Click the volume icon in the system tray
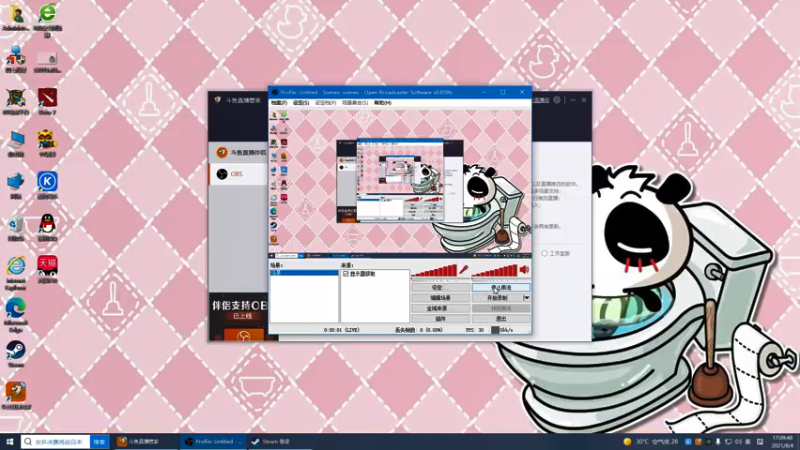The width and height of the screenshot is (800, 450). coord(738,442)
